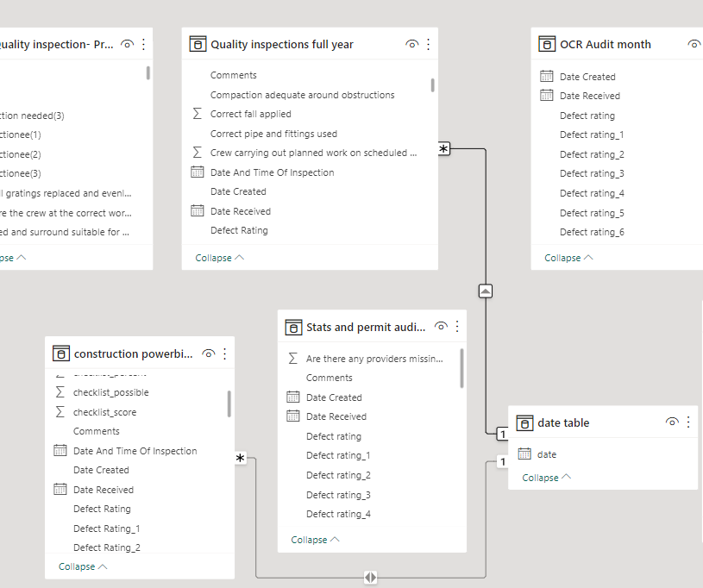
Task: Click calendar icon beside date field in date table
Action: (x=524, y=454)
